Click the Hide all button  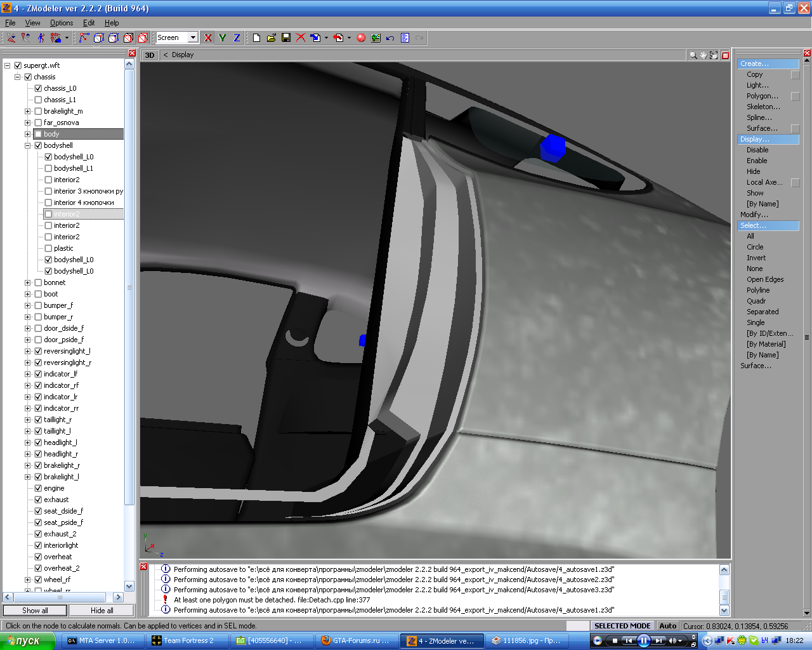coord(101,611)
